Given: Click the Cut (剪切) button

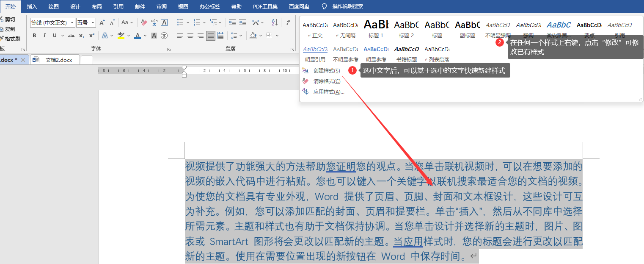Looking at the screenshot, I should point(8,19).
